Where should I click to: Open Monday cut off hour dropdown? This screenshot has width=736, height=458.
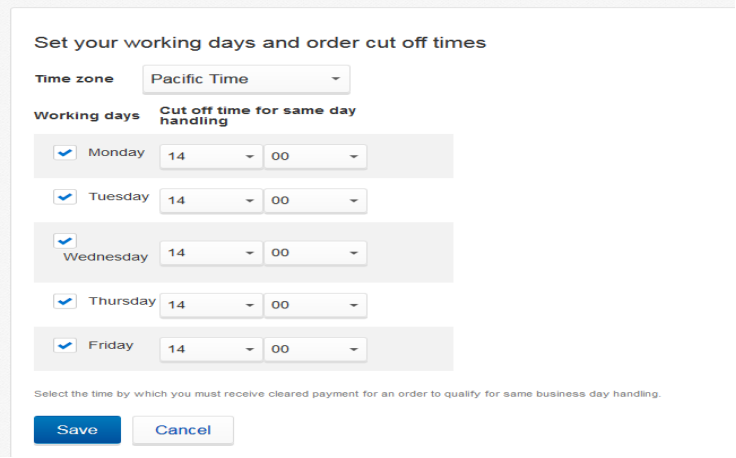[x=211, y=157]
